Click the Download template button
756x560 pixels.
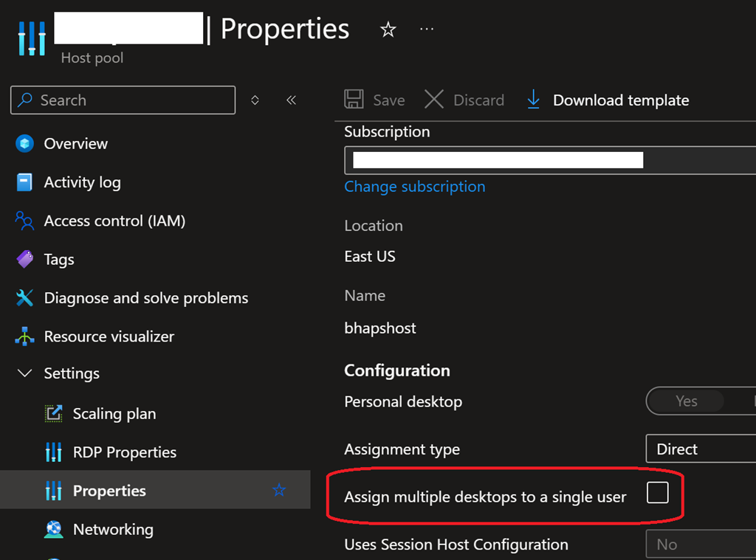coord(605,99)
